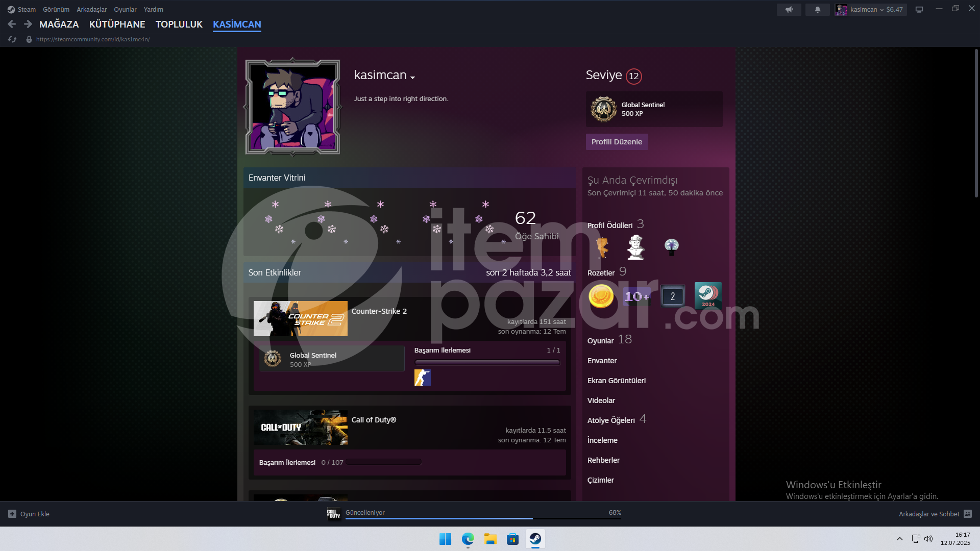Screen dimensions: 980x551
Task: Go to MAĞAZA tab
Action: click(x=59, y=24)
